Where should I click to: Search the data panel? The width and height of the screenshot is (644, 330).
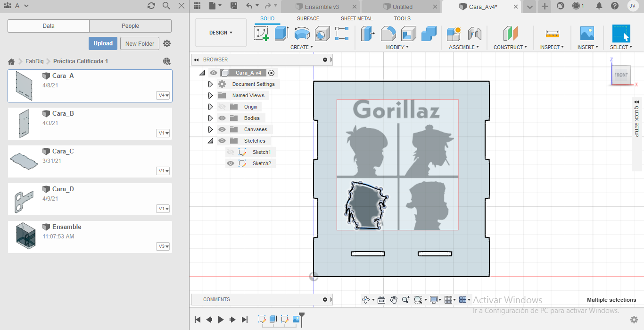[166, 6]
